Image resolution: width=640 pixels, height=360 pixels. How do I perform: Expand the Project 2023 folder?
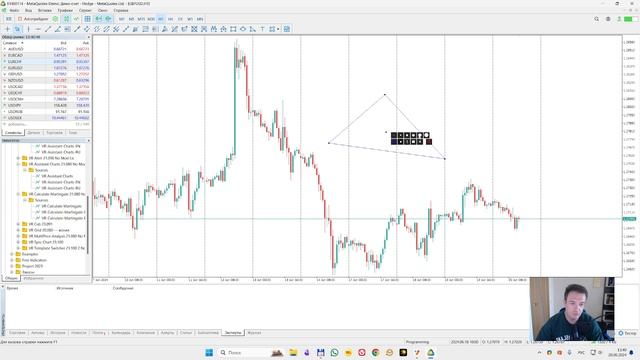12,266
